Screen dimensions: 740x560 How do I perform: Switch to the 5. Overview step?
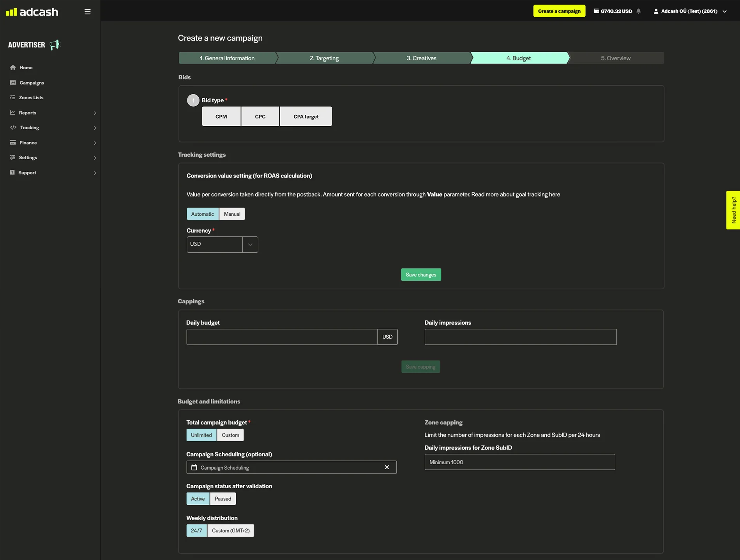616,58
